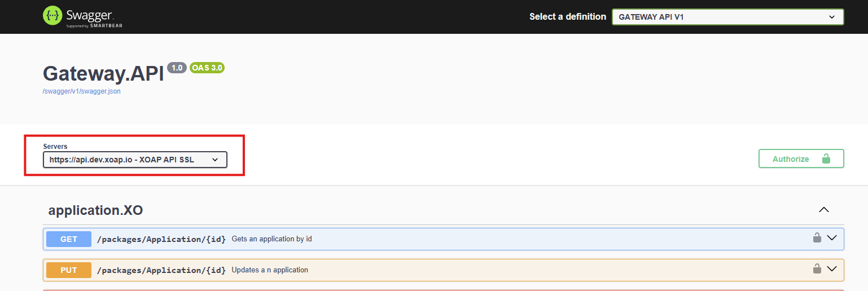Click the lock icon on the GET Application row
This screenshot has height=291, width=868.
click(817, 238)
